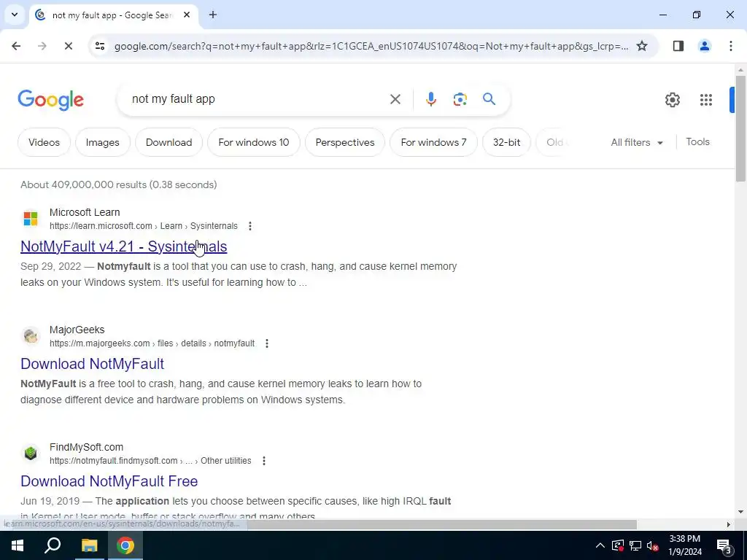This screenshot has height=560, width=747.
Task: Expand the All filters dropdown
Action: click(x=636, y=142)
